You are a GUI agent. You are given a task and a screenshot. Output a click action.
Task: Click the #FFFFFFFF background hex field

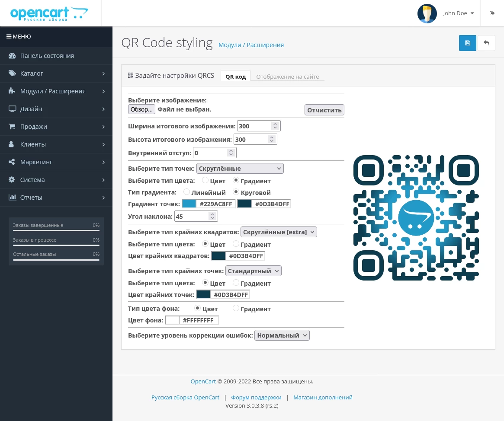pyautogui.click(x=198, y=320)
